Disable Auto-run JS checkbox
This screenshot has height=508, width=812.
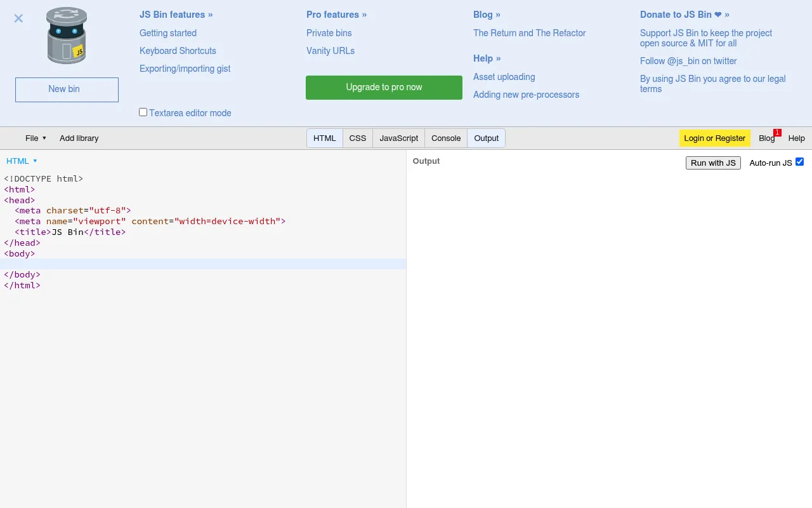799,162
